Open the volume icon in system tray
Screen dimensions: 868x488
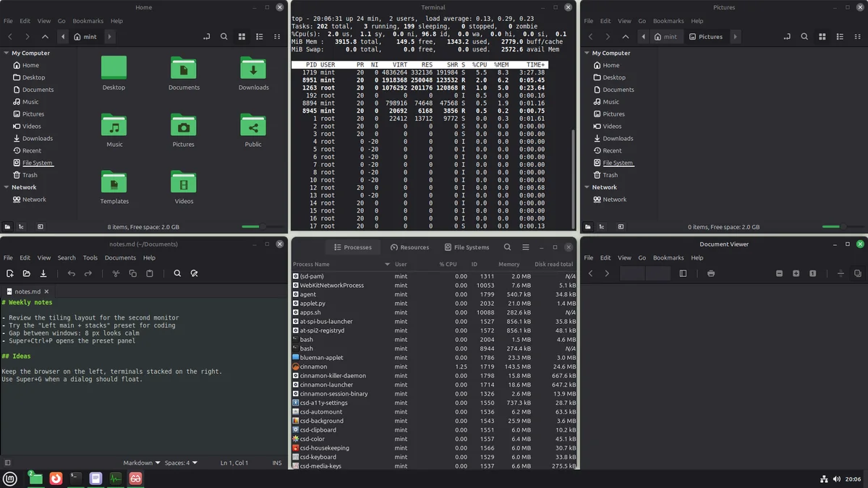click(x=837, y=479)
